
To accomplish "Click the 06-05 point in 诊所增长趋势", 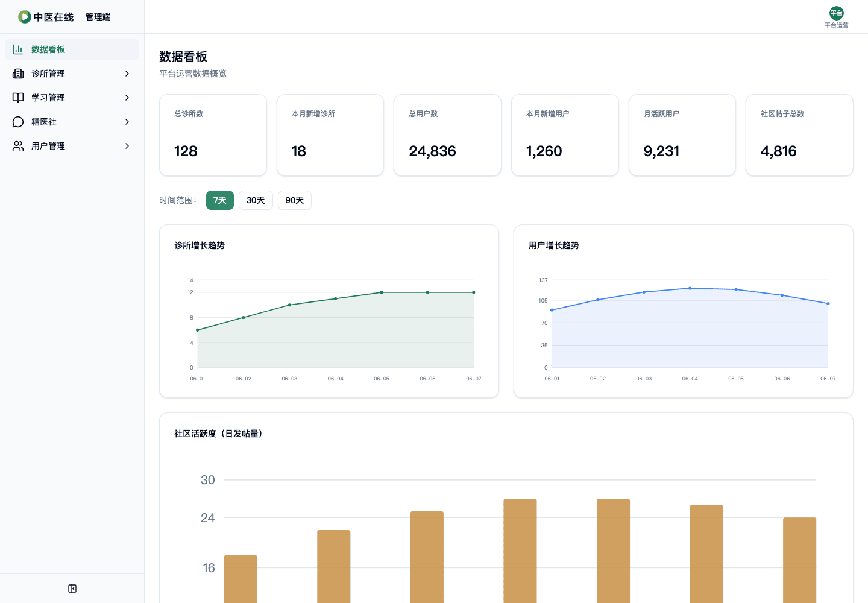I will tap(382, 292).
